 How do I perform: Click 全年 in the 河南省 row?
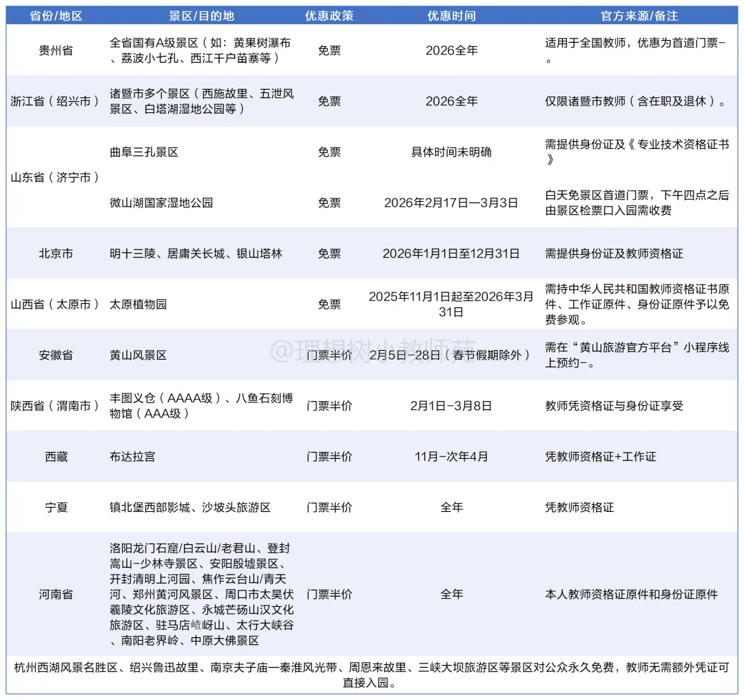pos(451,594)
